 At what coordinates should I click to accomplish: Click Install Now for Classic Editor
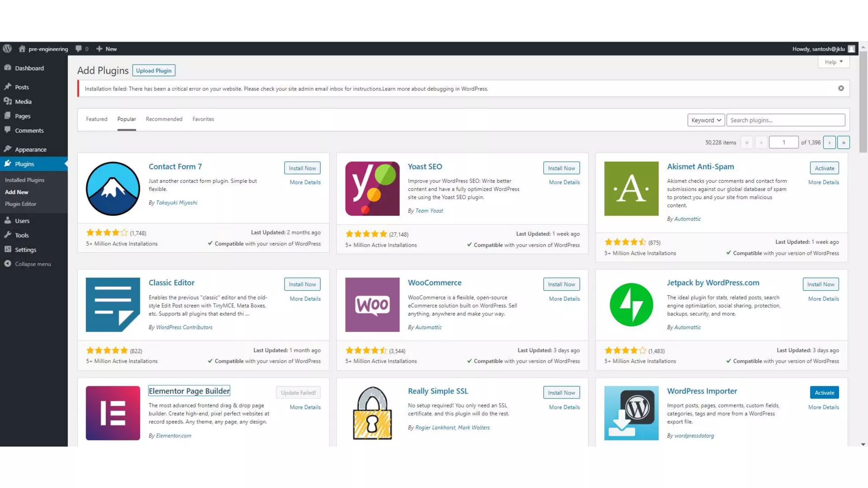(x=302, y=284)
